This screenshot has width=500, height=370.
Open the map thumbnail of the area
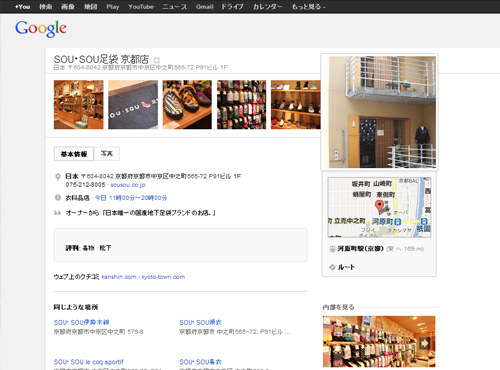pos(379,207)
